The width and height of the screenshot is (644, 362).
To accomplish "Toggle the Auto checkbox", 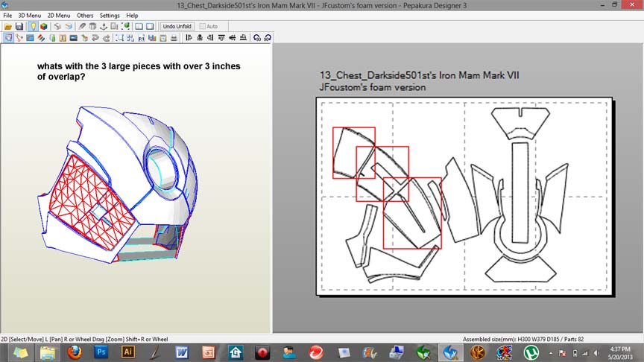I will (x=203, y=26).
